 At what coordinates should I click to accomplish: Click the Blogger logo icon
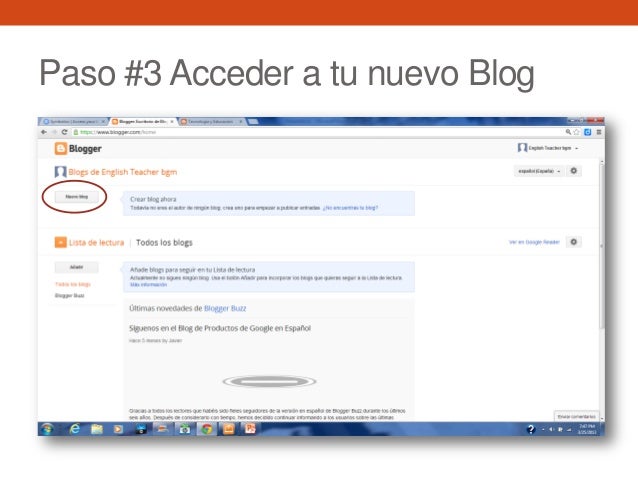(x=61, y=149)
